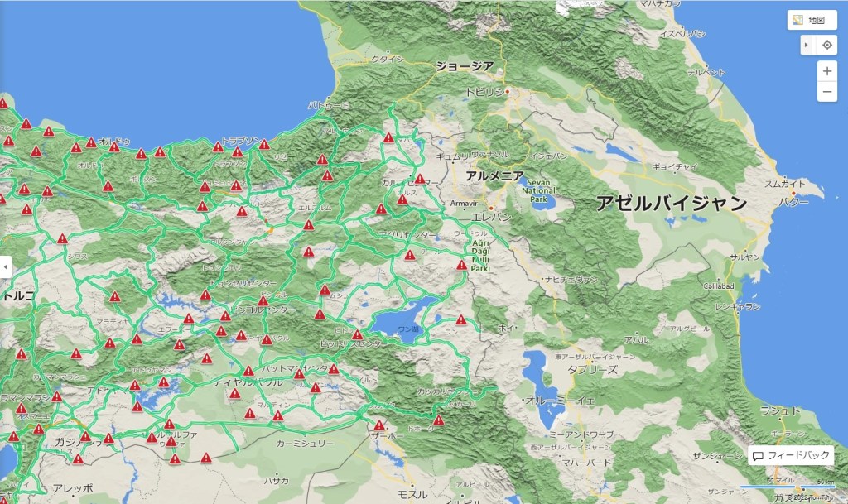Click the エレバン city marker

(x=490, y=208)
